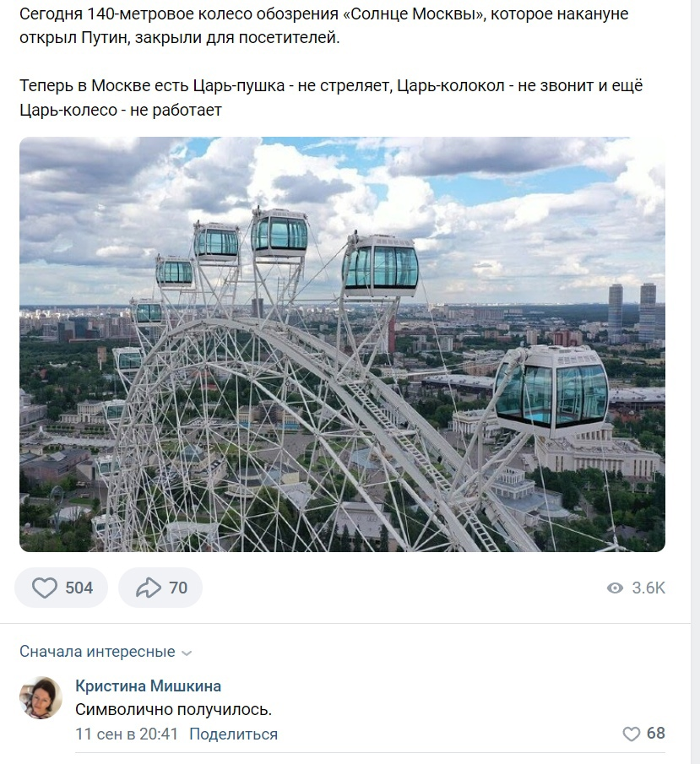Click the paragraph mentioning Царь-пушка

click(332, 98)
